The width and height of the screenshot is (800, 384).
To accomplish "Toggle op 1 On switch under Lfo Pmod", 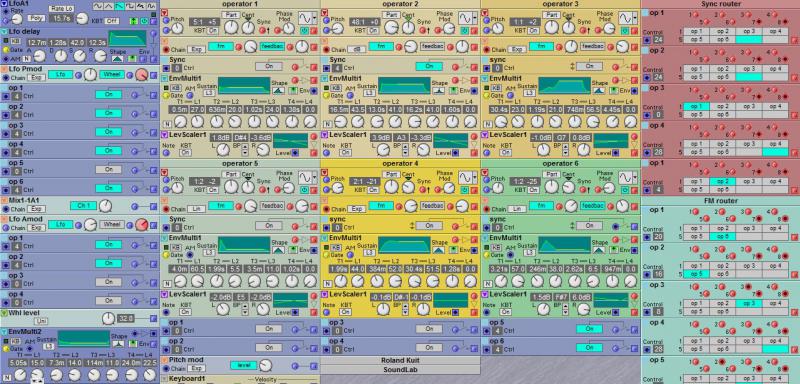I will [x=109, y=94].
